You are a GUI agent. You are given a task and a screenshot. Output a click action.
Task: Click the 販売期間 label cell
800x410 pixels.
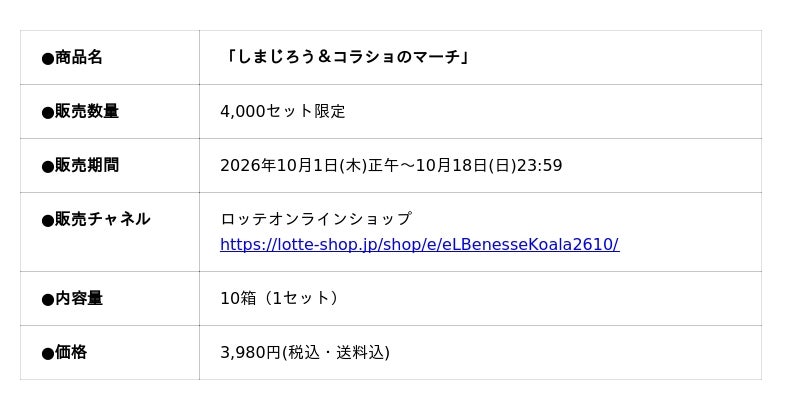coord(110,165)
